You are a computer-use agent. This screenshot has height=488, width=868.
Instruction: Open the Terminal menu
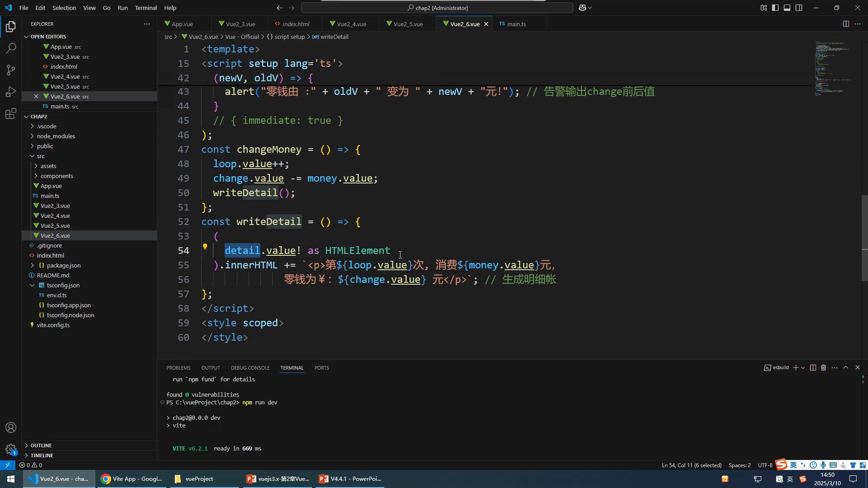[x=146, y=8]
